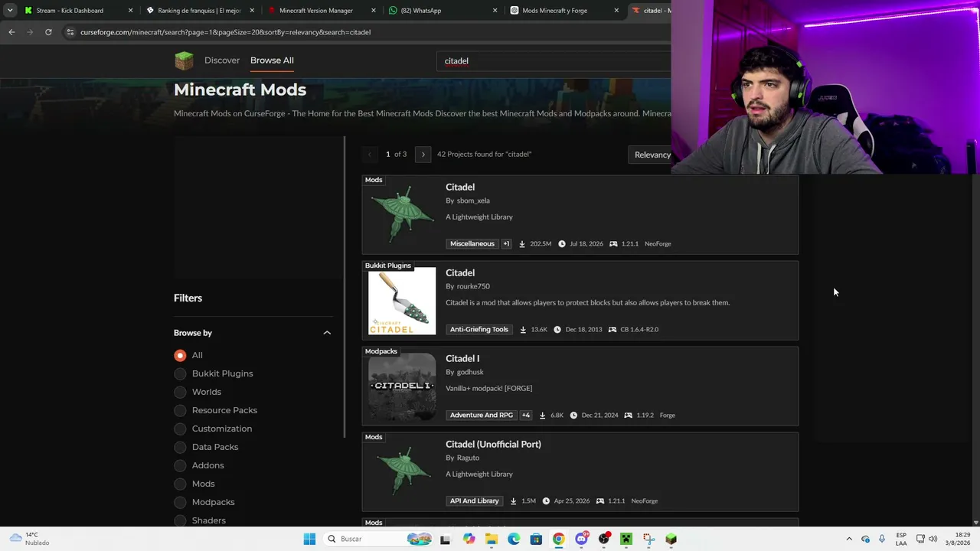Open Chrome's tab search dropdown
Image resolution: width=980 pixels, height=551 pixels.
[x=10, y=11]
